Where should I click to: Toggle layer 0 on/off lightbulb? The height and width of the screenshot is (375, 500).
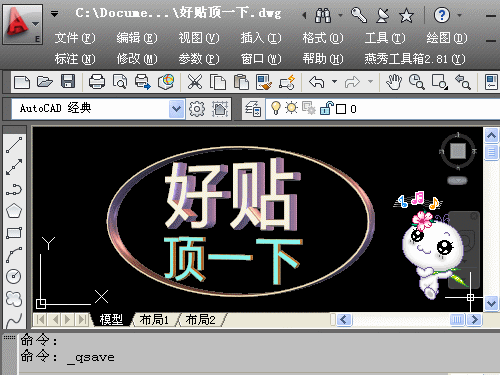coord(276,108)
